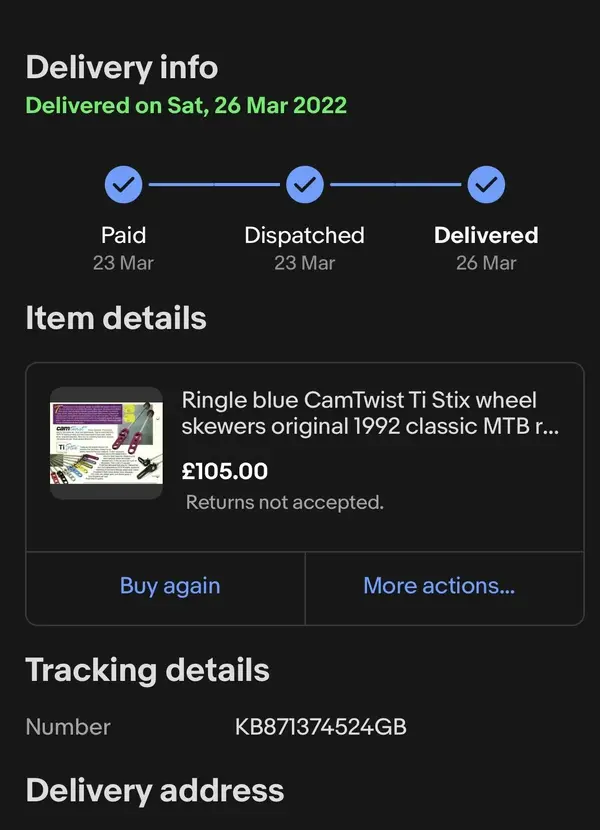Open the Ringle skewers item thumbnail
This screenshot has height=830, width=600.
tap(106, 443)
